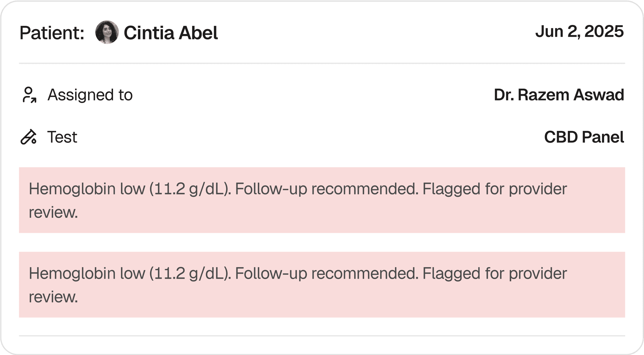Open the CBD Panel test name

click(x=584, y=137)
